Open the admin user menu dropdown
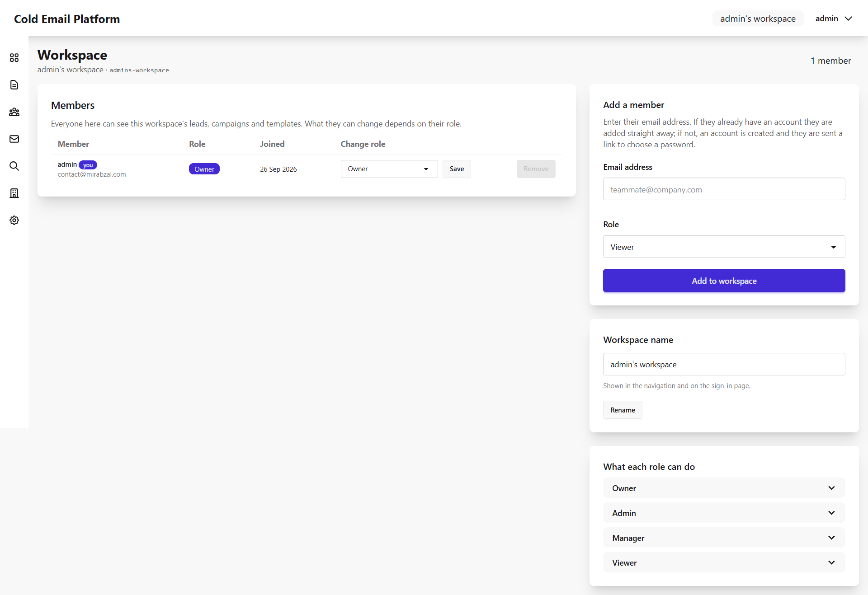This screenshot has width=868, height=595. 834,19
